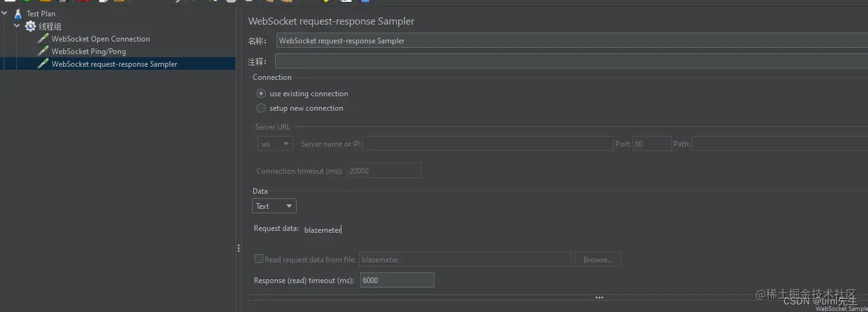Click the vertical panel divider handle
Screen dimensions: 868x312
pos(238,248)
